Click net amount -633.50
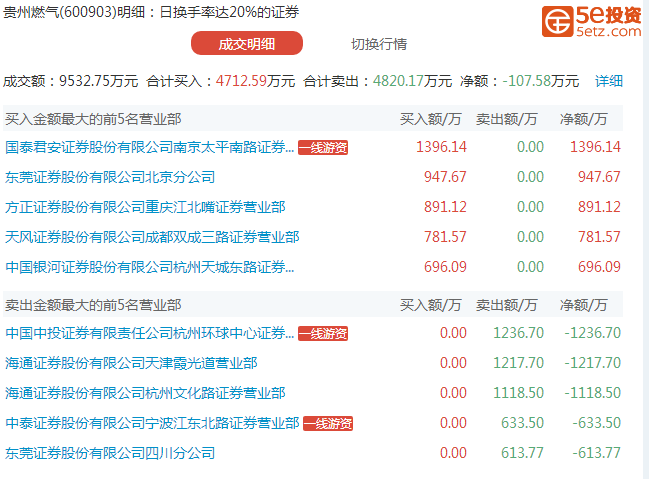649x479 pixels. click(x=596, y=423)
